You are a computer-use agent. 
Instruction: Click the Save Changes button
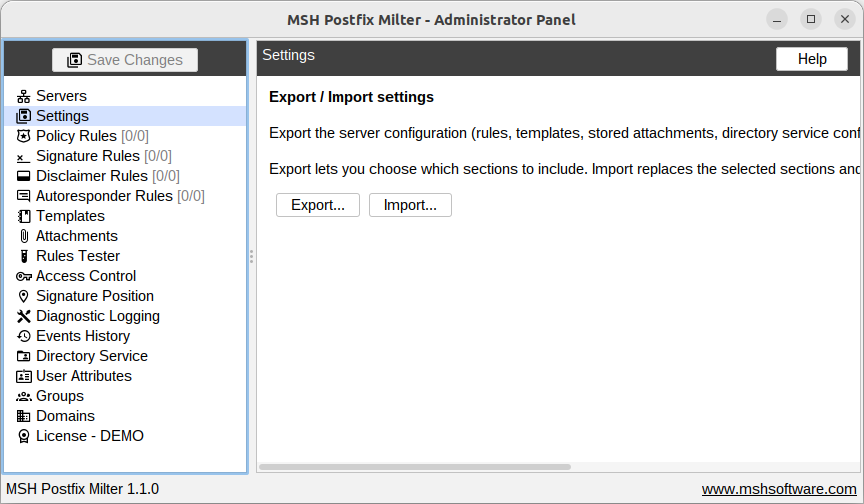(x=125, y=59)
